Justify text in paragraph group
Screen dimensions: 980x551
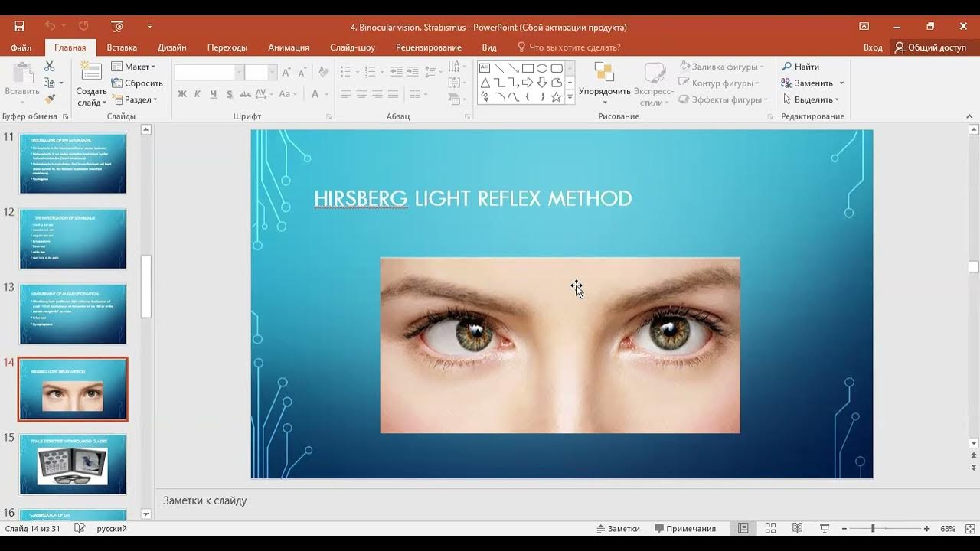pyautogui.click(x=394, y=94)
